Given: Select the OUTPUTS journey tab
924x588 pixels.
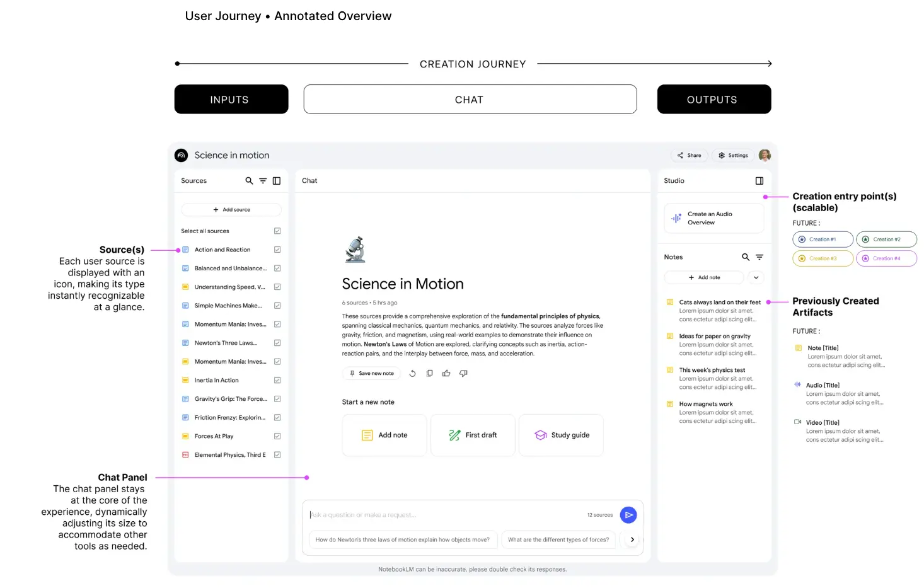Looking at the screenshot, I should pyautogui.click(x=713, y=100).
